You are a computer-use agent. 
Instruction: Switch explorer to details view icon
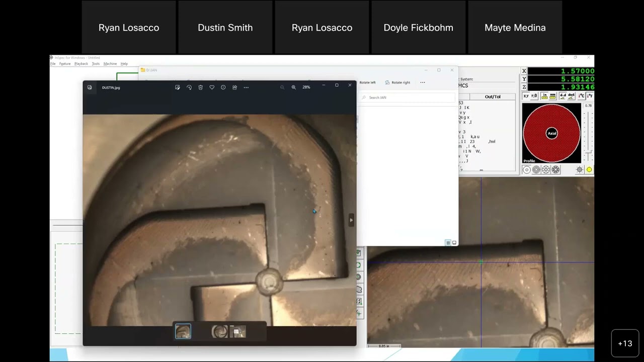(448, 243)
